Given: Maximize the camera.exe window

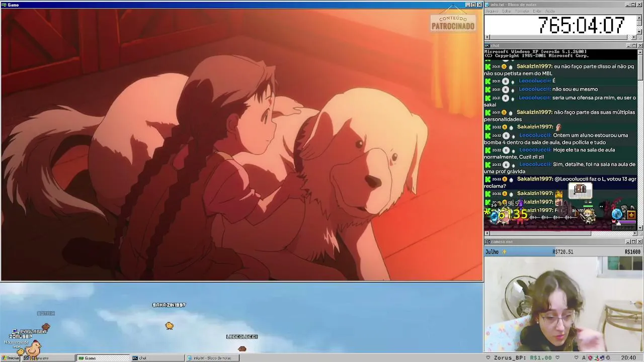Looking at the screenshot, I should click(x=634, y=242).
